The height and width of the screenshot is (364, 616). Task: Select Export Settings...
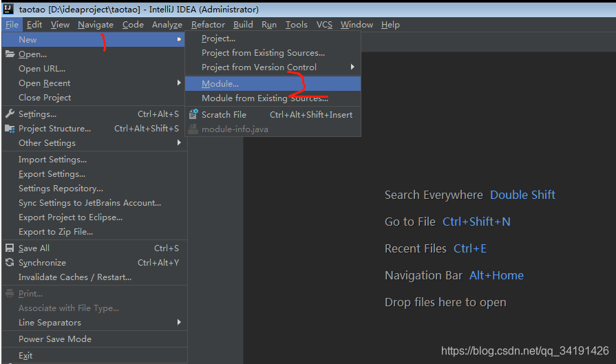pos(93,174)
